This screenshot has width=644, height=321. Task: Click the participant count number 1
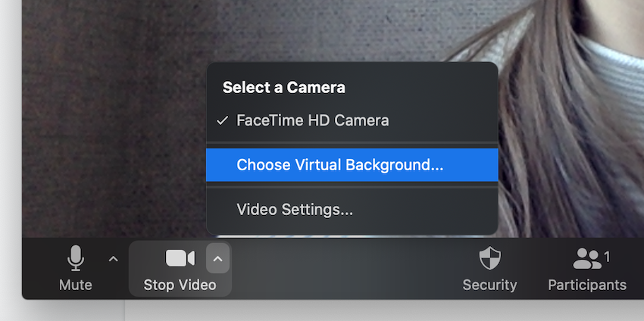607,257
